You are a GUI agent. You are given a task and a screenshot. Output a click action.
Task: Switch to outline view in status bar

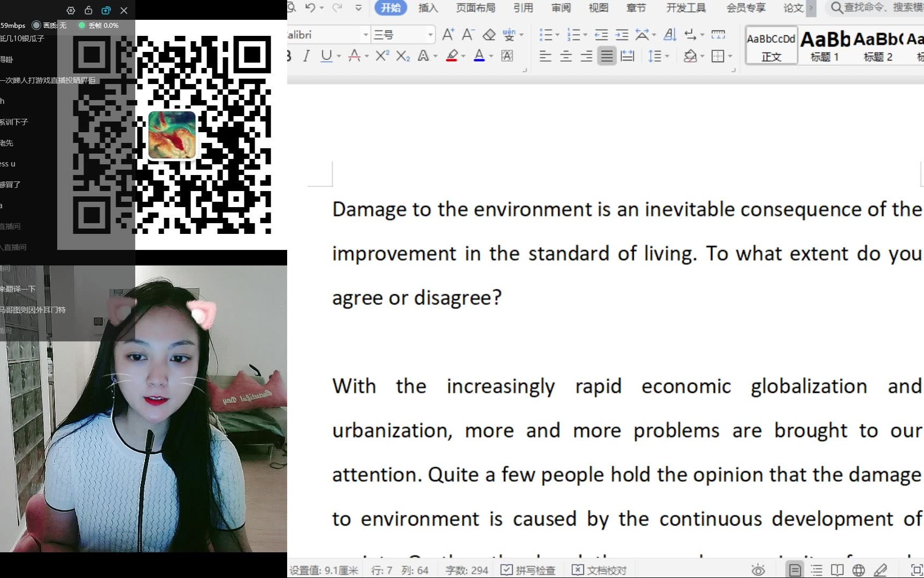(x=817, y=570)
